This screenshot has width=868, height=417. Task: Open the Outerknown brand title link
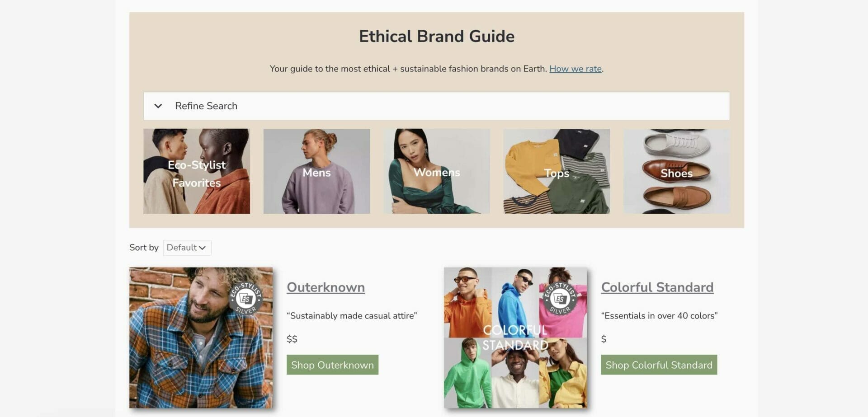(325, 287)
